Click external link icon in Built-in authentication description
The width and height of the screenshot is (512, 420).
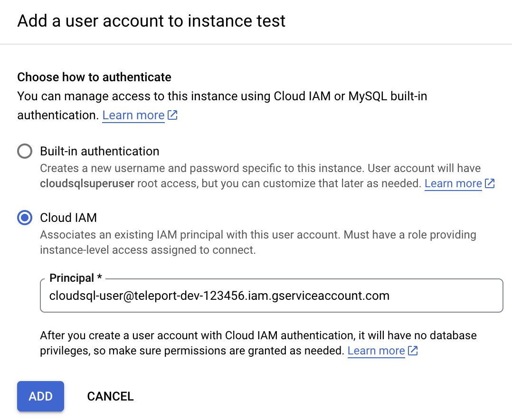490,183
